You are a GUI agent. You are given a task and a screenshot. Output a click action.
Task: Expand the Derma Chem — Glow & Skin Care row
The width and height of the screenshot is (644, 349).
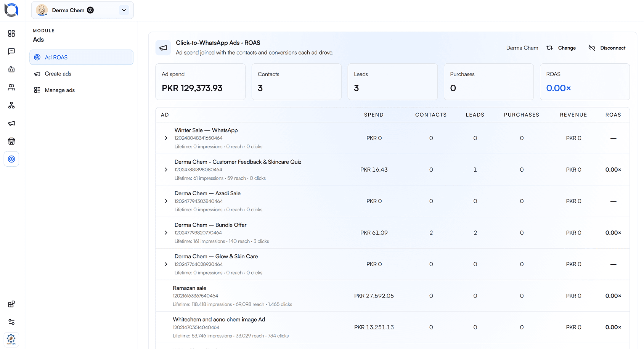coord(166,264)
